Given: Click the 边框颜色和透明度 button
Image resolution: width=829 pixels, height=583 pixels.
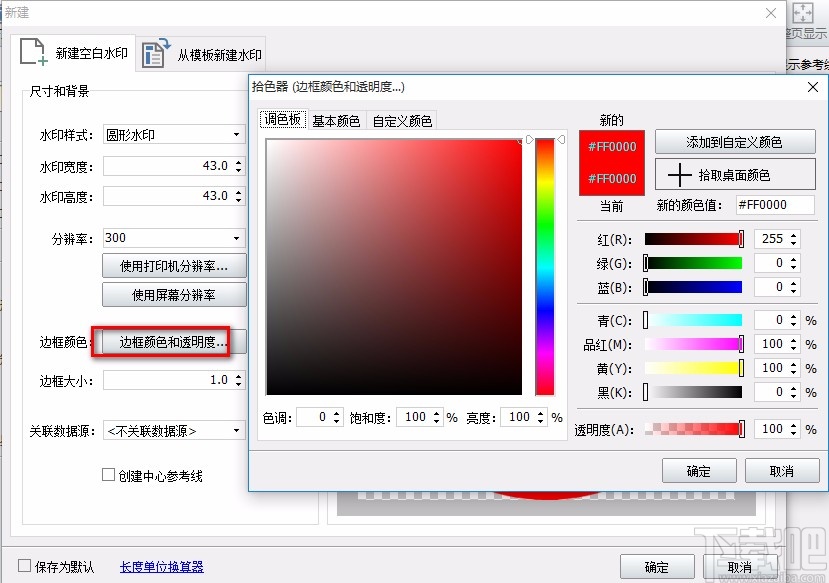Looking at the screenshot, I should pos(171,340).
